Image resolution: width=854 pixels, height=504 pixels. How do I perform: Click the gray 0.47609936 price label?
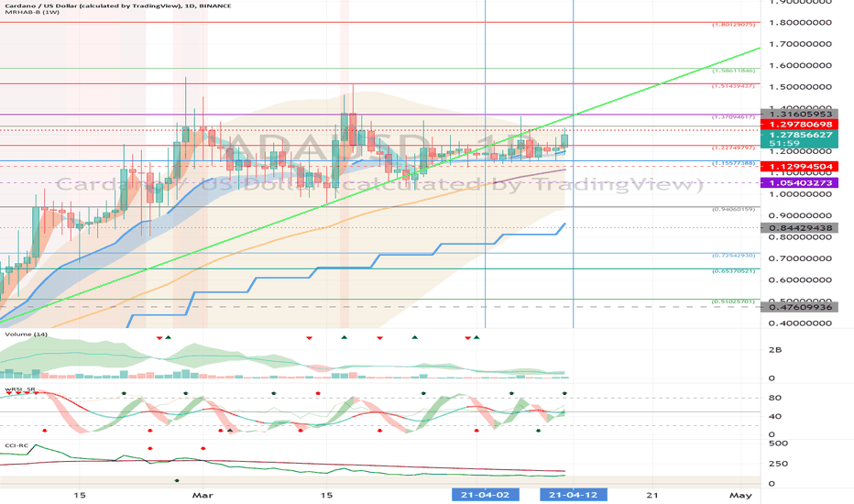point(800,307)
